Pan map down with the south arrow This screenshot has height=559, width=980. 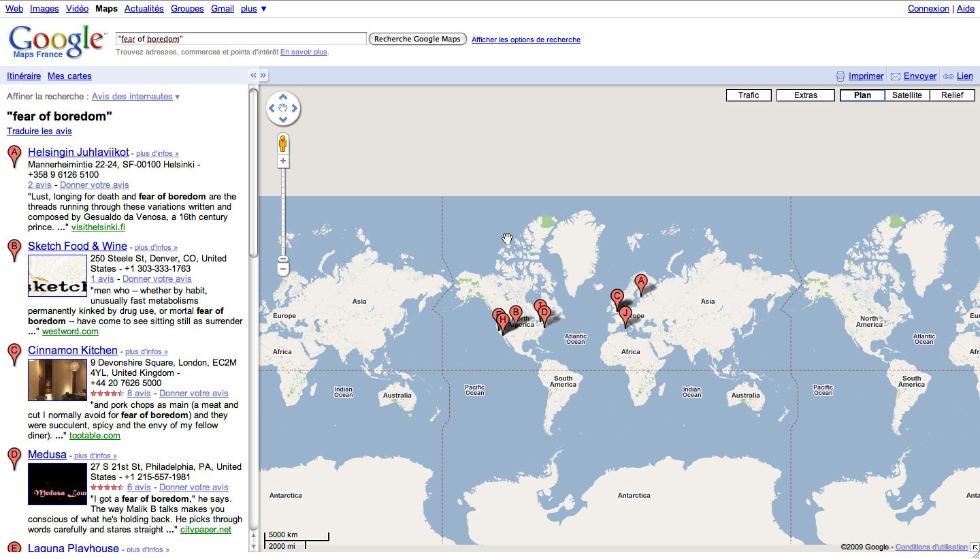[283, 120]
